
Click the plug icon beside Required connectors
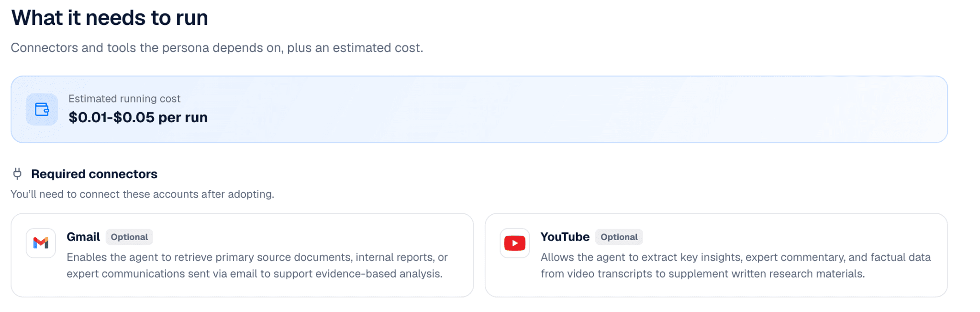click(17, 173)
